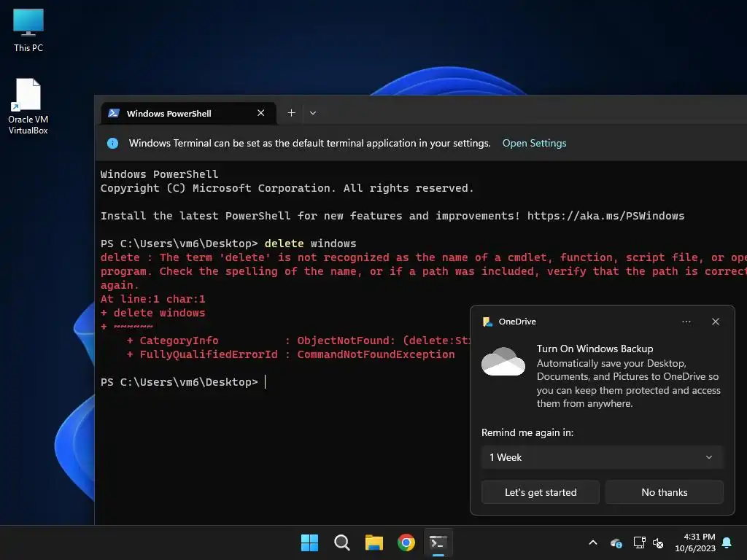Open the clock showing 4:31 PM
This screenshot has height=560, width=747.
coord(695,542)
